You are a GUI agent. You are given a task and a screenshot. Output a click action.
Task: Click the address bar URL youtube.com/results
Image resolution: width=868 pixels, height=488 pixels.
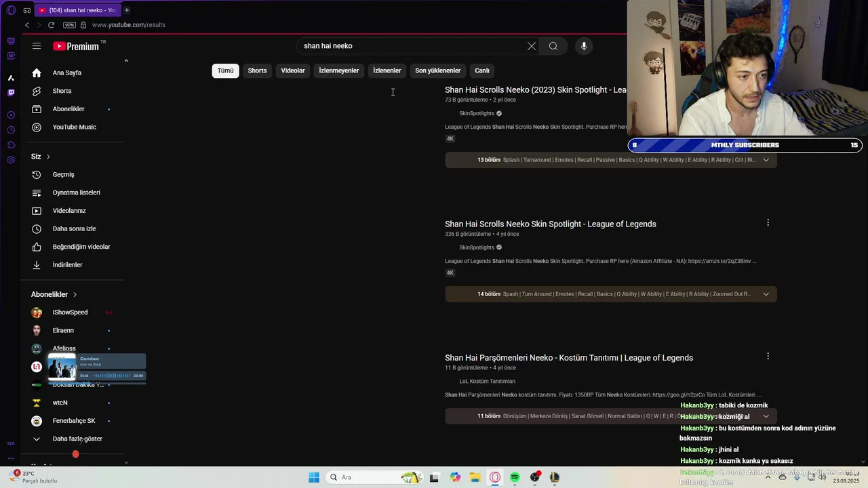[x=129, y=25]
